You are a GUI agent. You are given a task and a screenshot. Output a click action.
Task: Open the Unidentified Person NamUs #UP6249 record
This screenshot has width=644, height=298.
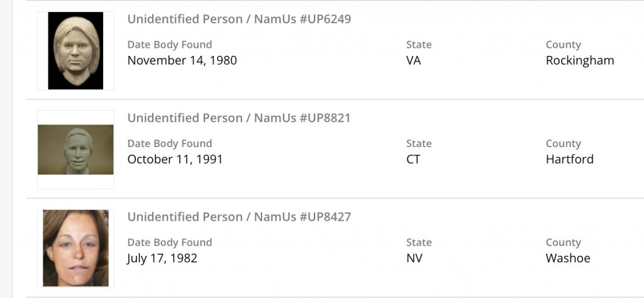239,19
